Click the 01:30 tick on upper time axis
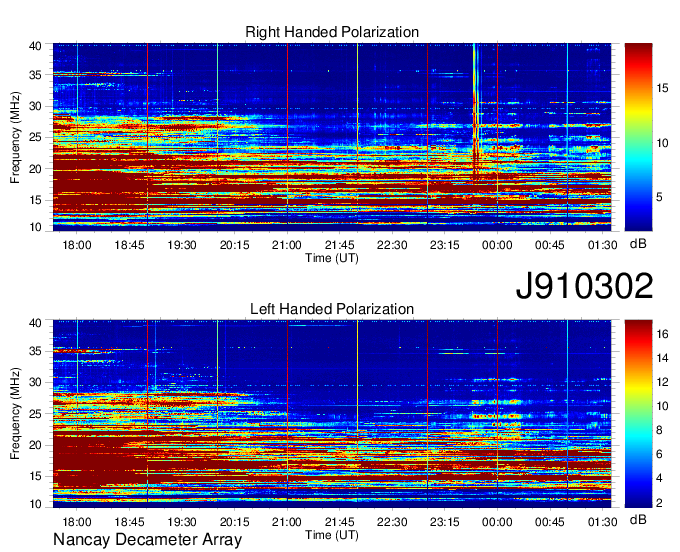680x552 pixels. [602, 245]
